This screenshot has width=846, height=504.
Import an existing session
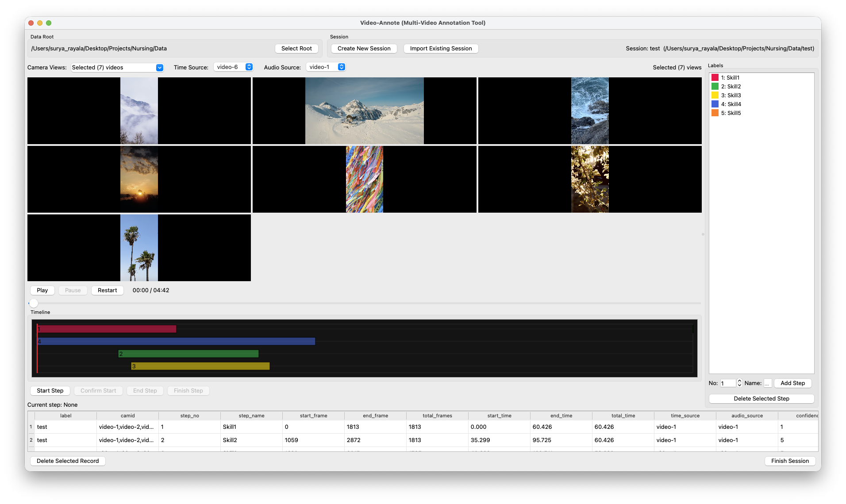pos(441,49)
